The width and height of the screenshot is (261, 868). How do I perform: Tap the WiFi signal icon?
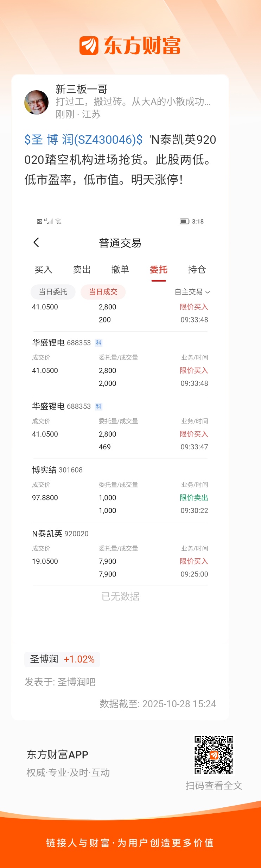click(58, 221)
